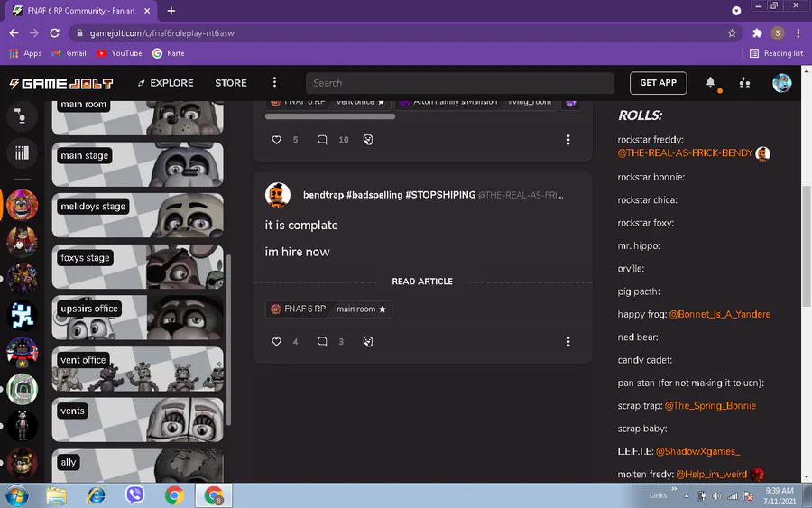Image resolution: width=812 pixels, height=508 pixels.
Task: Open Internet Explorer from the taskbar
Action: tap(96, 496)
